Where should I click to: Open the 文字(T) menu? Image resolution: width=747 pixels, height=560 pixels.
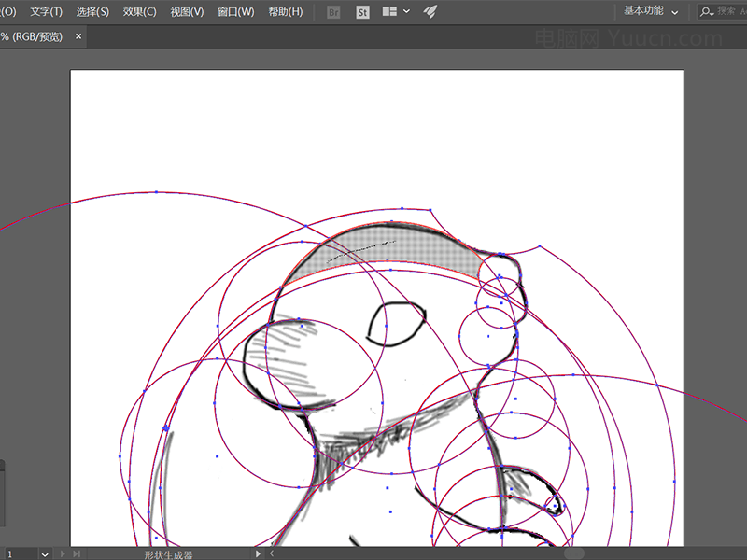[46, 12]
